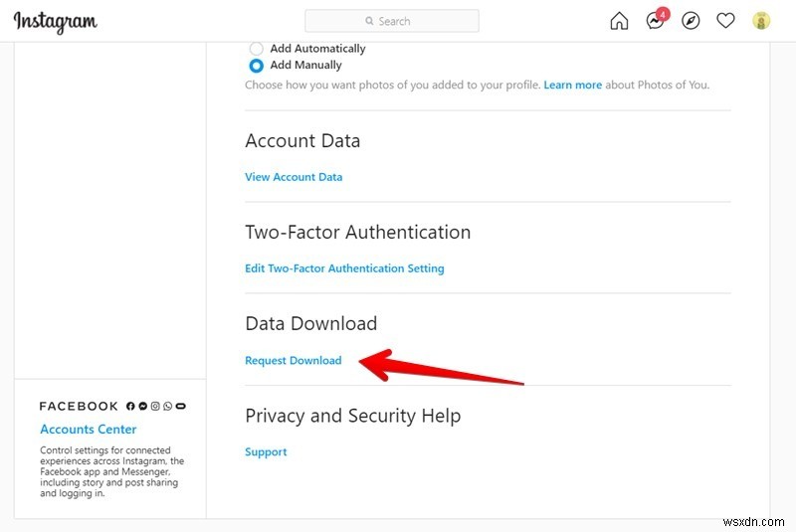Open View Account Data link
Image resolution: width=796 pixels, height=532 pixels.
[x=294, y=177]
